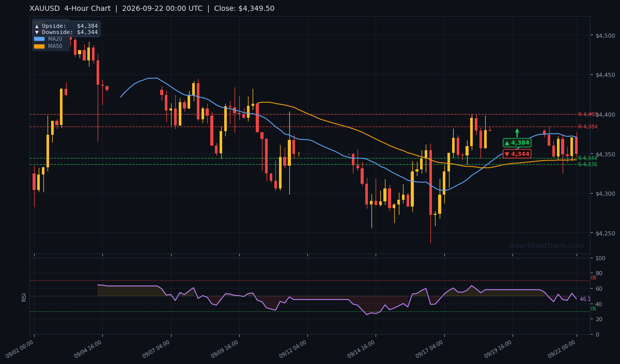Click the $4,350 price axis label
This screenshot has width=620, height=364.
click(x=606, y=154)
